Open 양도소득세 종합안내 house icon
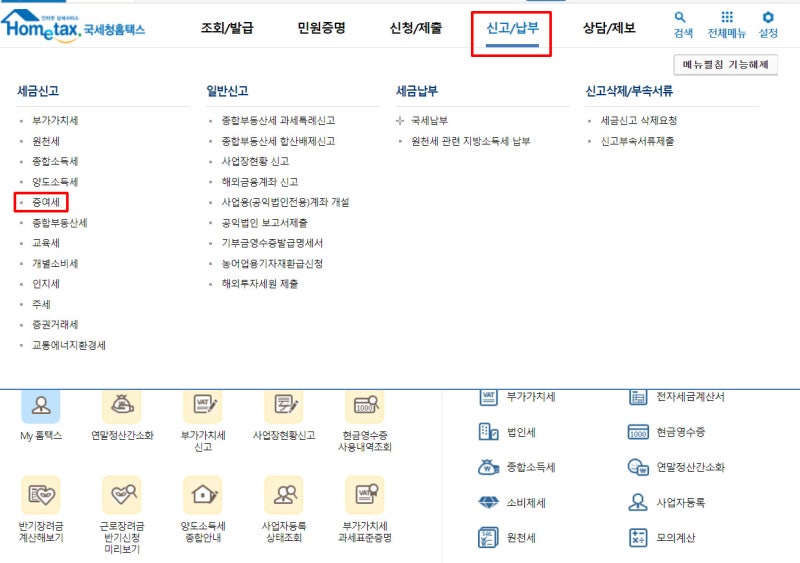The width and height of the screenshot is (800, 563). coord(203,495)
